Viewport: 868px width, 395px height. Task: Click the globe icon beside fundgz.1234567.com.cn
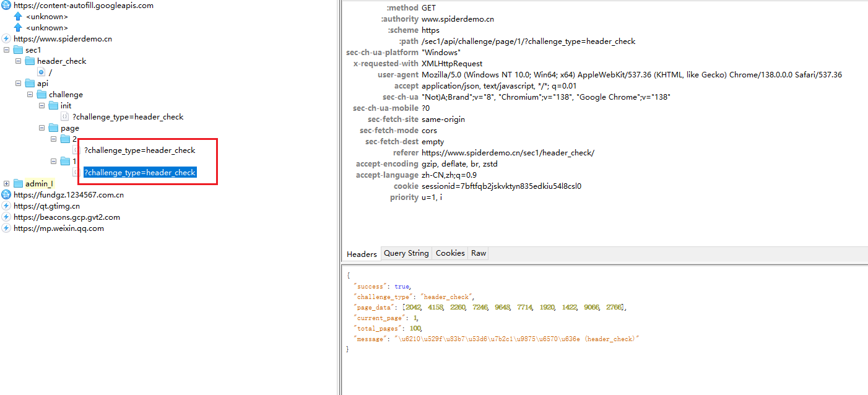pos(6,195)
